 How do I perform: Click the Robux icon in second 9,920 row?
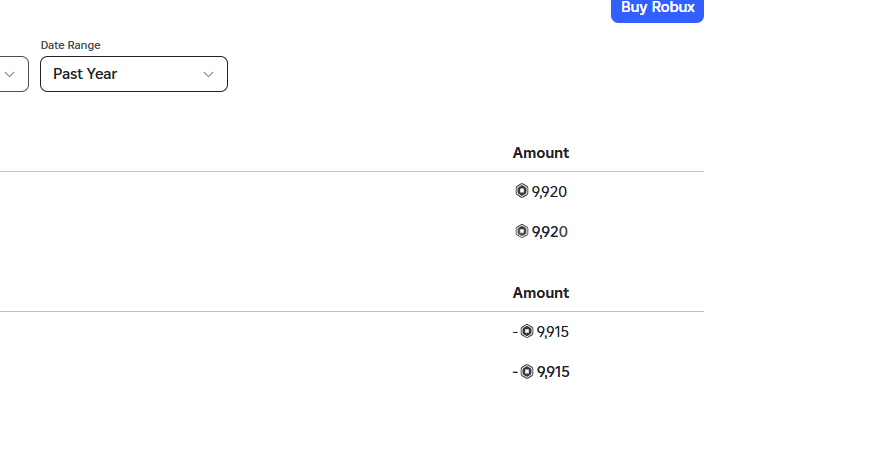521,231
